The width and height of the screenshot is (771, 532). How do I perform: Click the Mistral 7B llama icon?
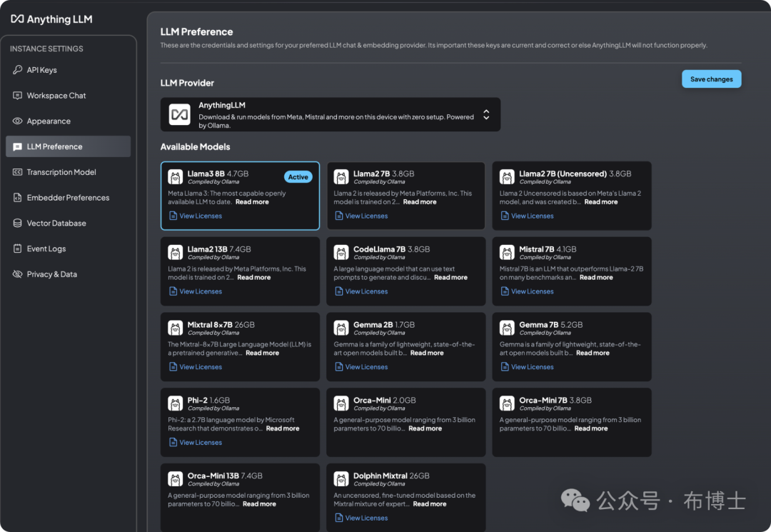[507, 253]
